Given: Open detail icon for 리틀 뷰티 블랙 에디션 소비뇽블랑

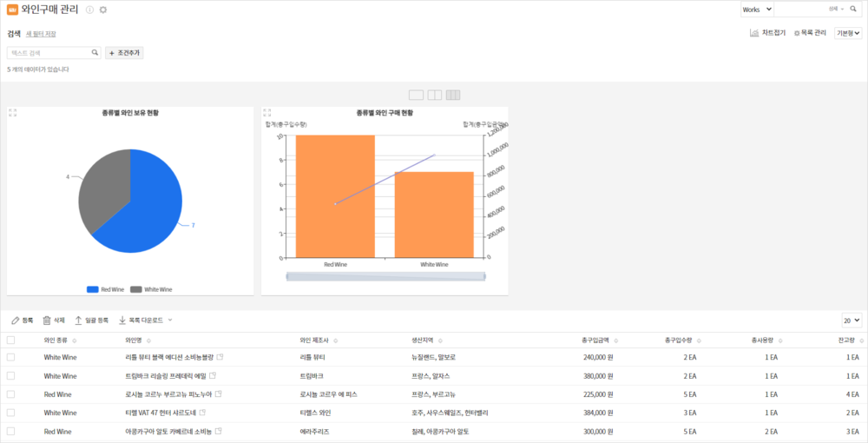Looking at the screenshot, I should click(220, 357).
